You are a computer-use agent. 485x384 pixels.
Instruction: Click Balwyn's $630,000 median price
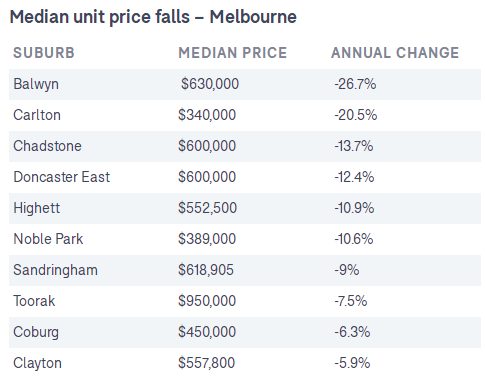click(210, 84)
